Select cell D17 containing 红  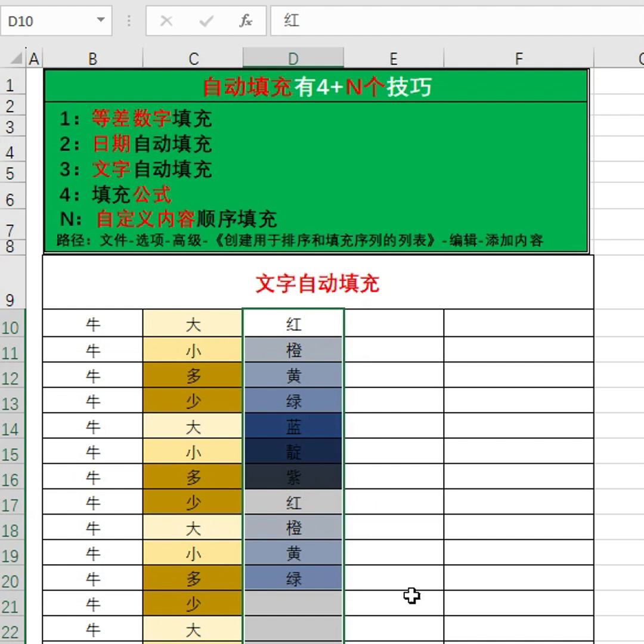pyautogui.click(x=293, y=502)
